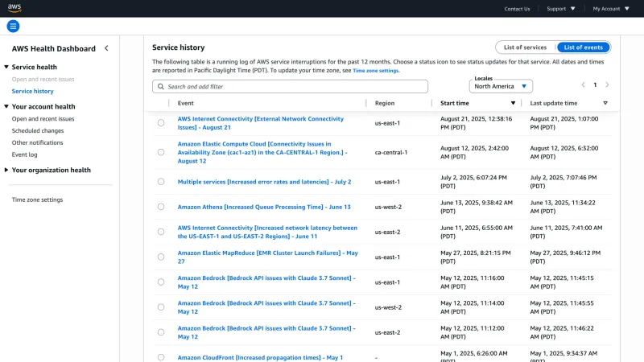Open AWS Internet Connectivity August 21 event
This screenshot has height=362, width=644.
point(260,123)
